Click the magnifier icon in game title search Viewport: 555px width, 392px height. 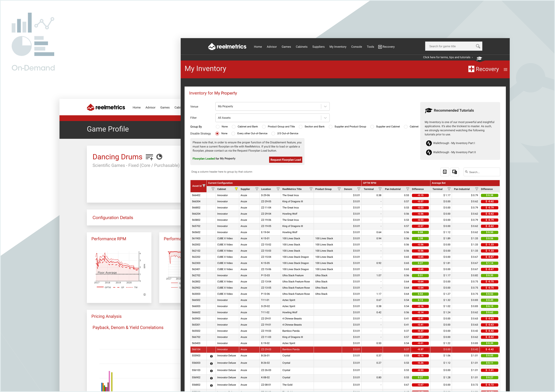478,46
